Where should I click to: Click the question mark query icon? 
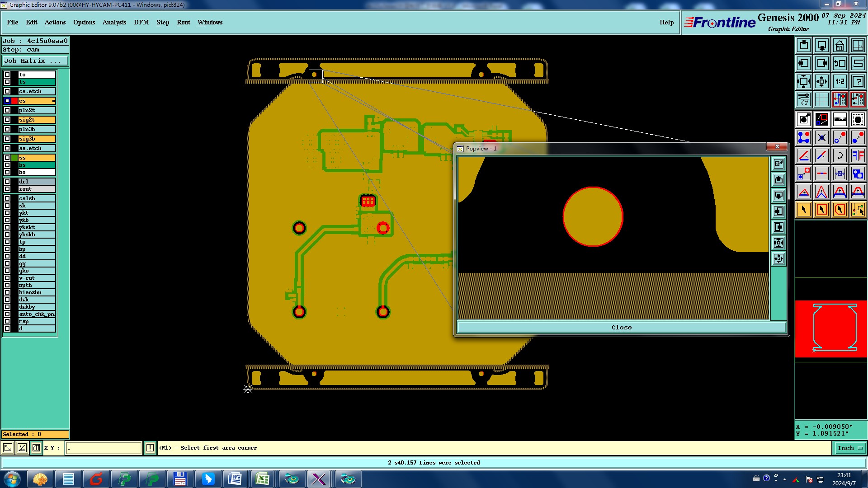tap(858, 81)
